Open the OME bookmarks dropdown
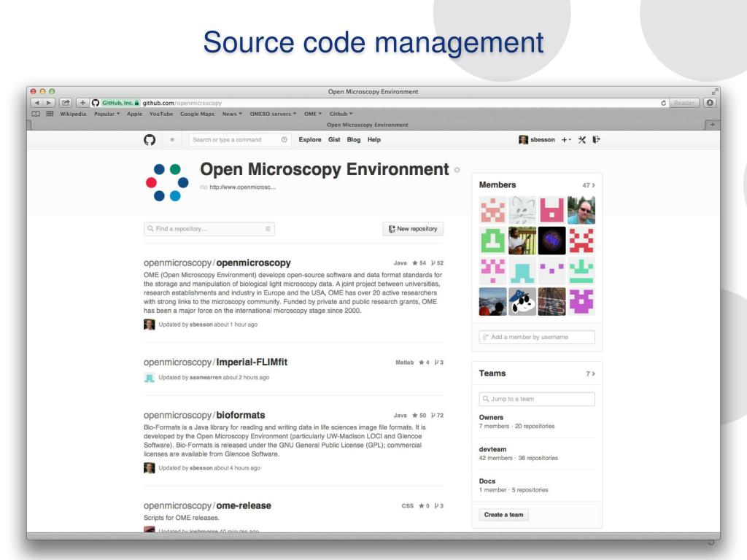Image resolution: width=747 pixels, height=560 pixels. 313,114
